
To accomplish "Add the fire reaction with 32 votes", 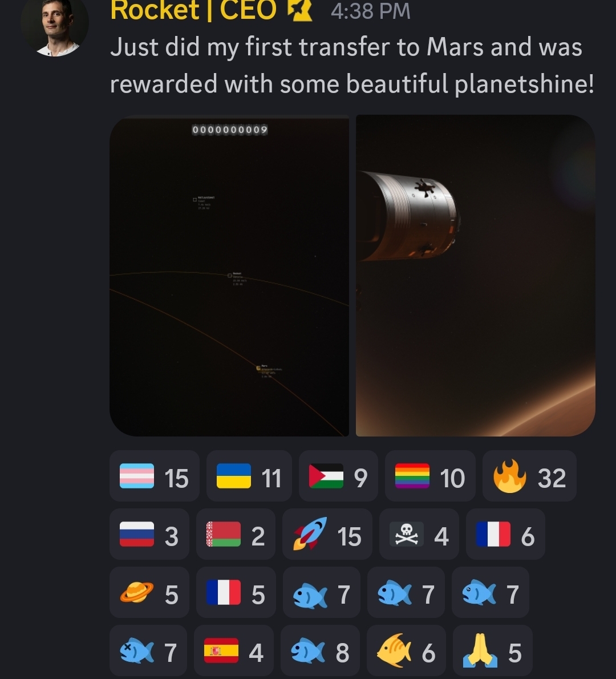I will point(529,476).
